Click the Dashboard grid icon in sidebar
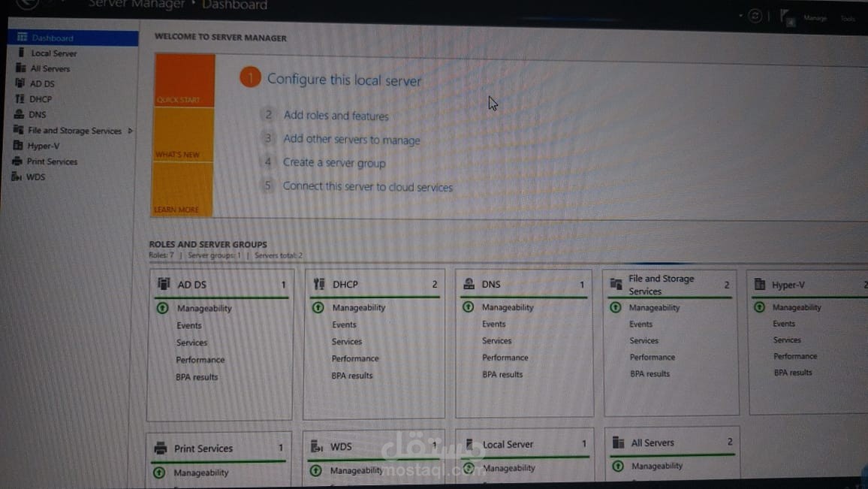 tap(22, 37)
